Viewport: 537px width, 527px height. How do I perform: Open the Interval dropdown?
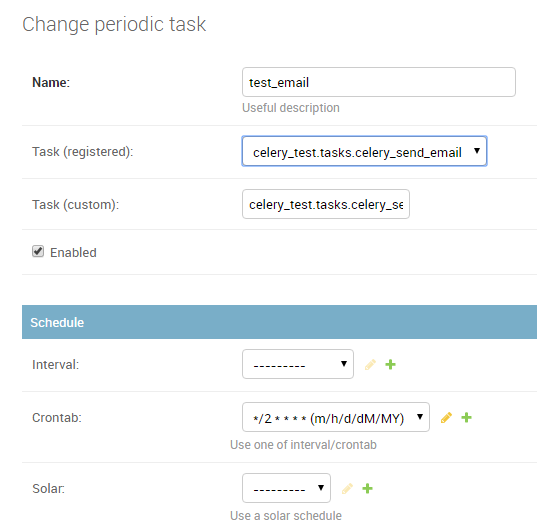click(x=298, y=364)
